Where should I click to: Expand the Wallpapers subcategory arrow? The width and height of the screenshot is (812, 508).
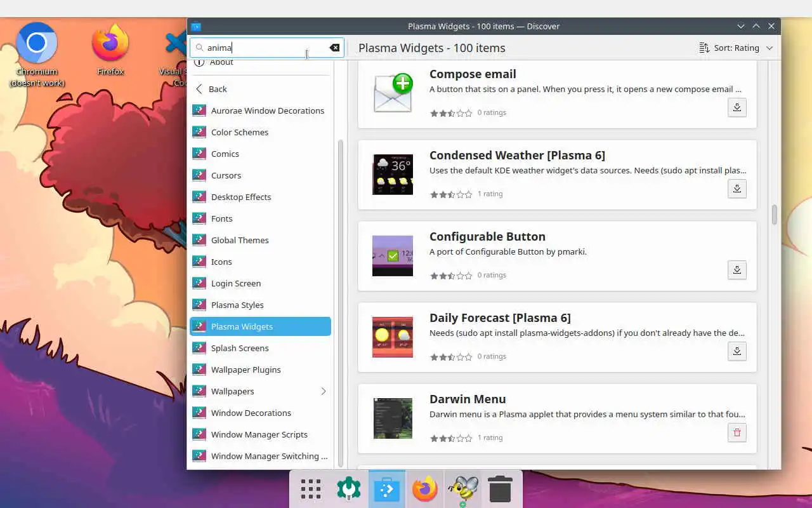323,391
